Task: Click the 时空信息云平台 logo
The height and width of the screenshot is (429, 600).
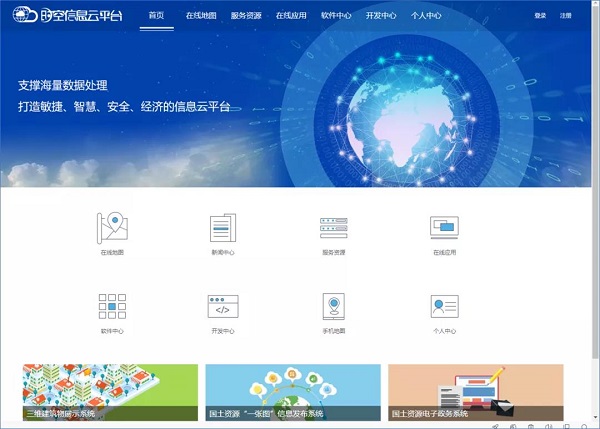Action: point(66,16)
